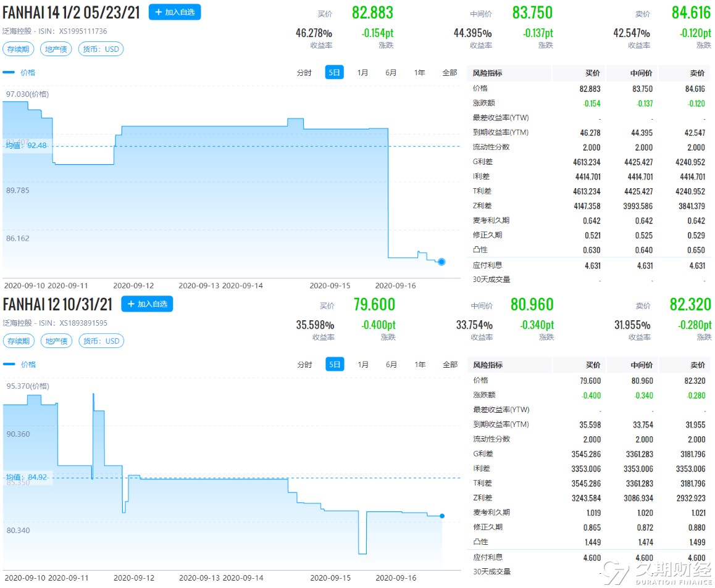Image resolution: width=715 pixels, height=588 pixels.
Task: Click 到期收益率(YTM) bid value 46.278
Action: tap(590, 133)
